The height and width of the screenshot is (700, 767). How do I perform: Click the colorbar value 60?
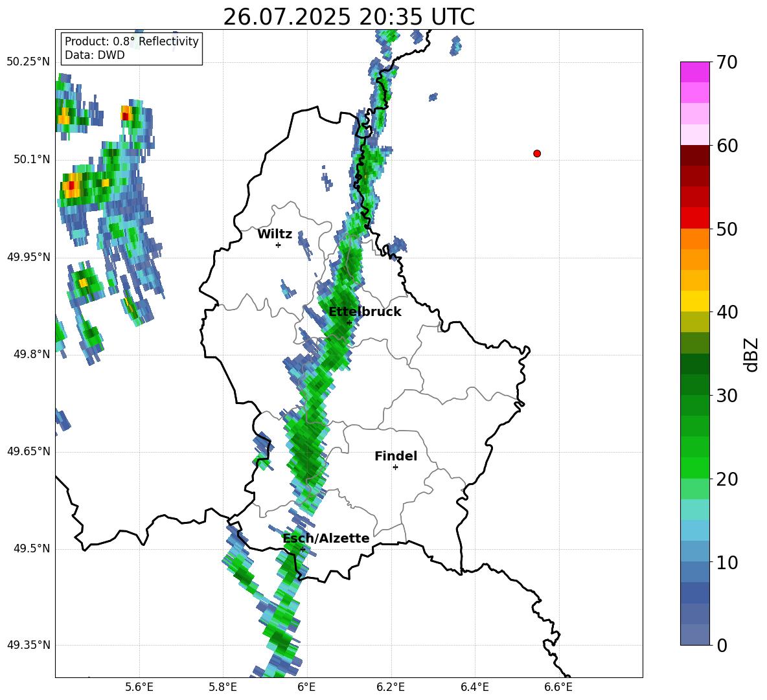727,146
